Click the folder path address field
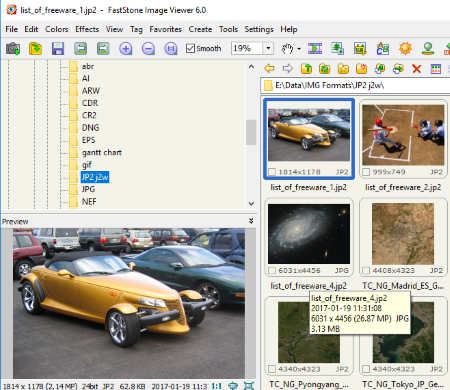Image resolution: width=450 pixels, height=390 pixels. point(355,86)
